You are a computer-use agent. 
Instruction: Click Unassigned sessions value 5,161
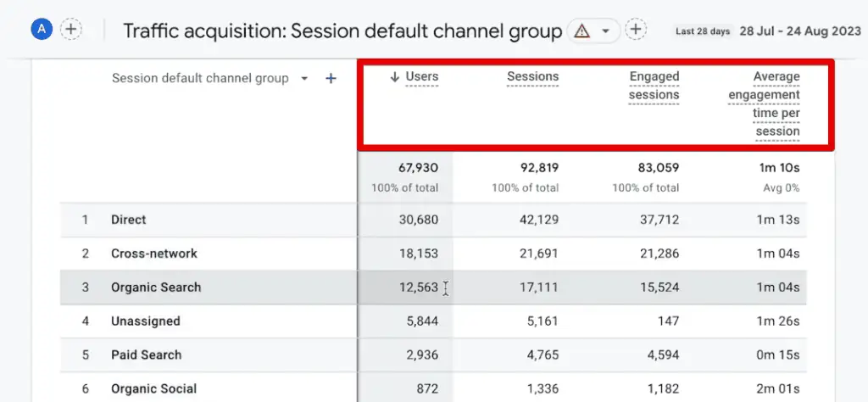pos(543,321)
